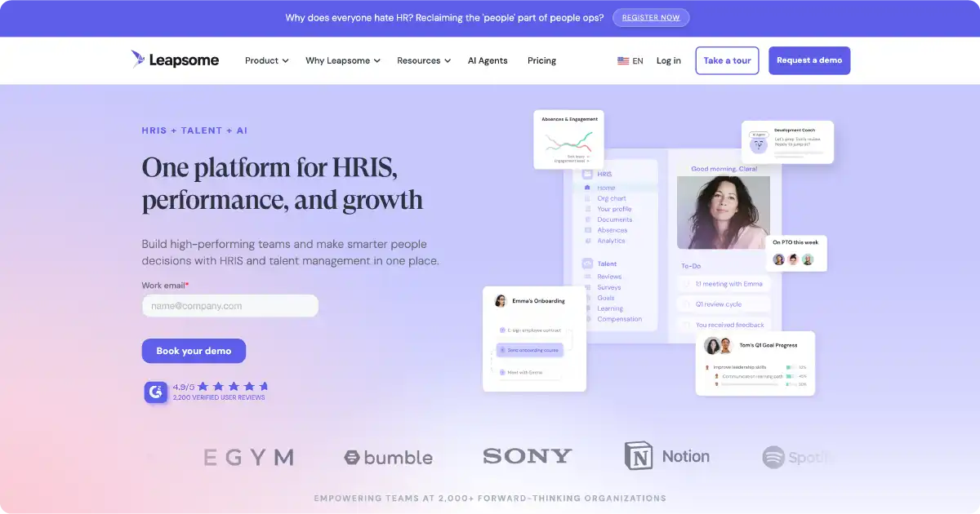Select Goals under Talent
Screen dimensions: 980x514
(x=606, y=298)
